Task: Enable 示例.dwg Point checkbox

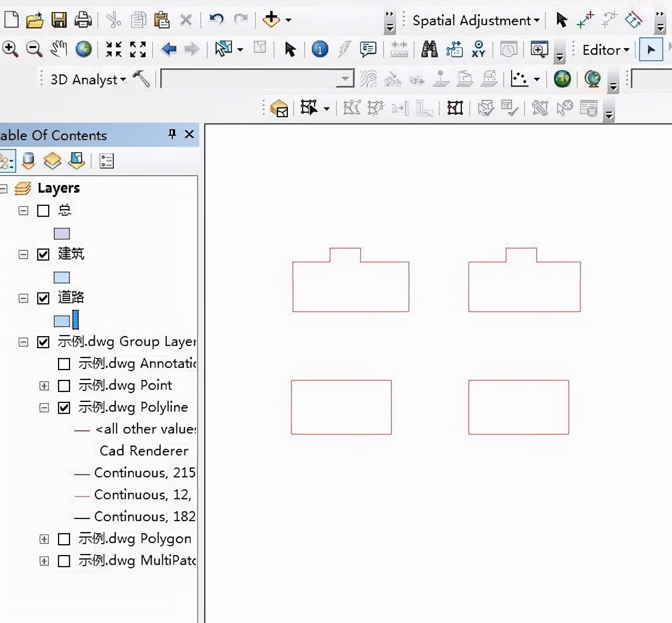Action: [x=64, y=386]
